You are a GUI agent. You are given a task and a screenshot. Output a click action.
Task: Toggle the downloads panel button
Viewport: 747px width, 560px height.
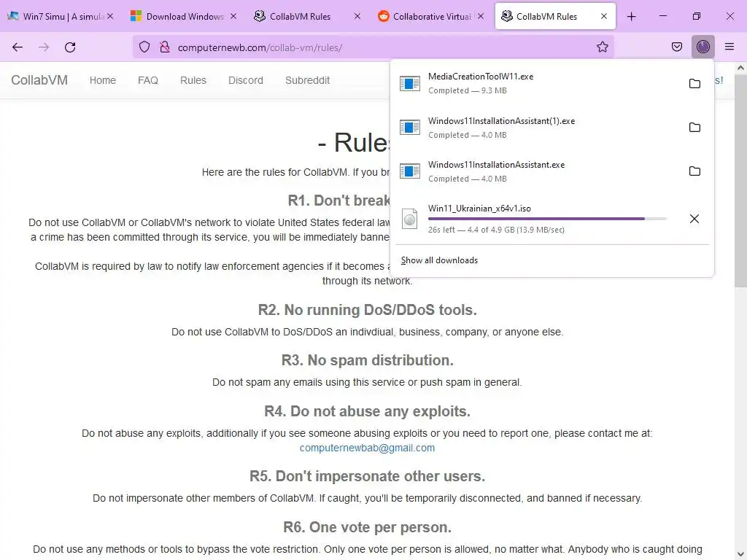(703, 47)
